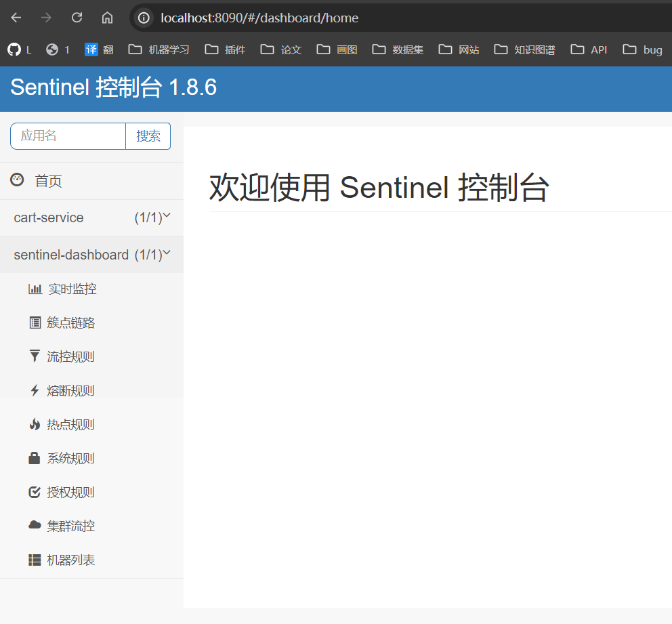Open the 插件 bookmark folder
This screenshot has height=624, width=672.
225,49
